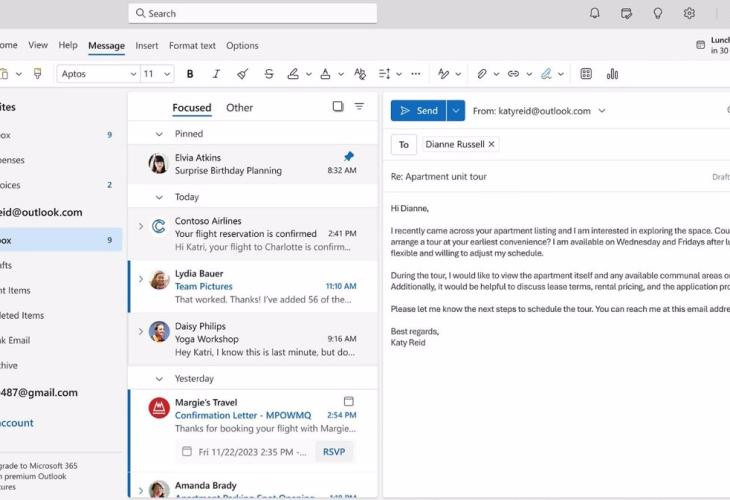Collapse the Pinned section
This screenshot has width=730, height=500.
pos(159,134)
